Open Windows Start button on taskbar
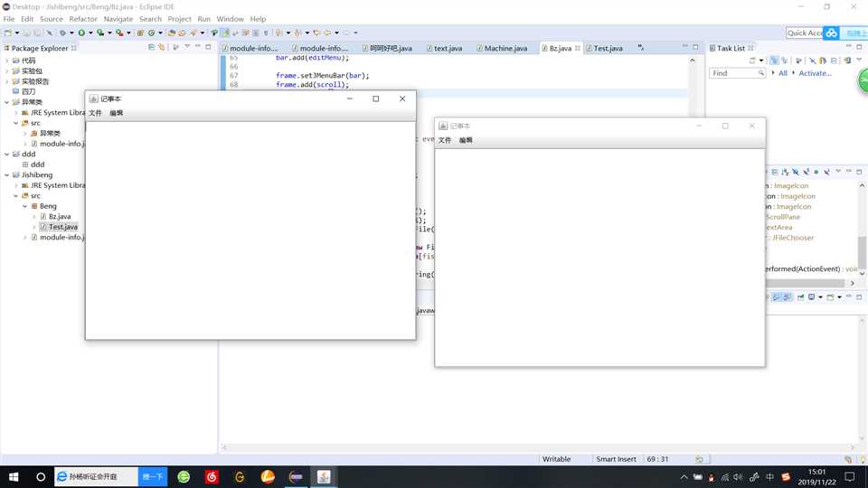 [14, 476]
